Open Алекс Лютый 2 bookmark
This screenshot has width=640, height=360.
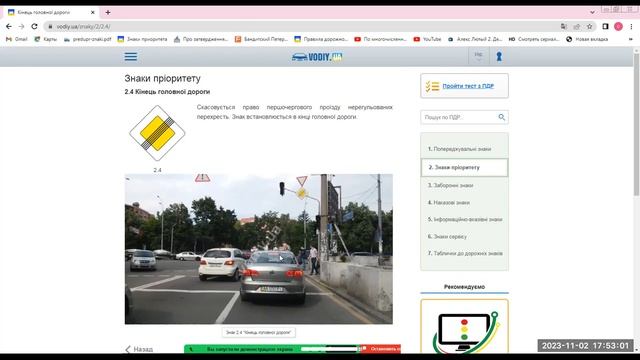coord(475,39)
